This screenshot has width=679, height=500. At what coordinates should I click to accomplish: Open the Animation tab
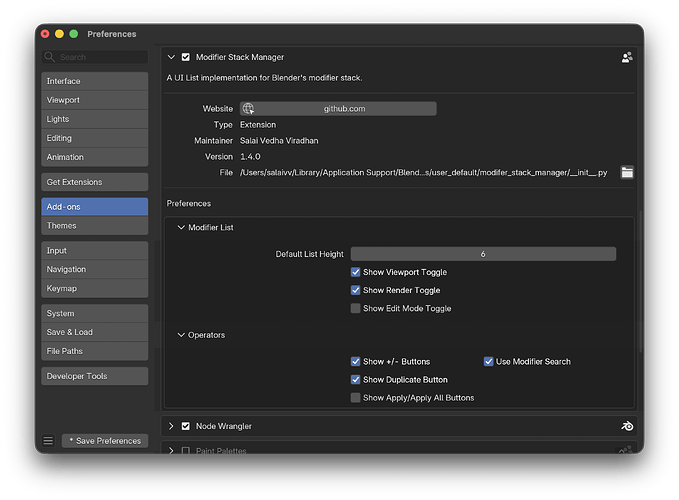94,157
